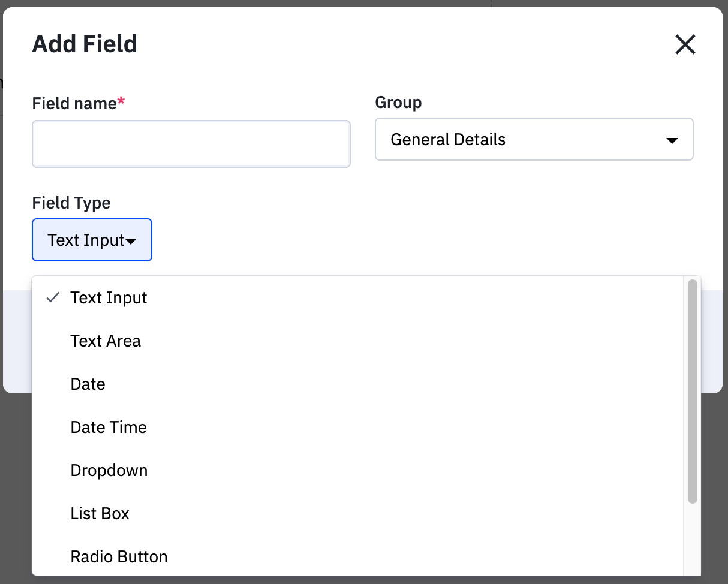Click the checkmark beside Text Input option

53,297
